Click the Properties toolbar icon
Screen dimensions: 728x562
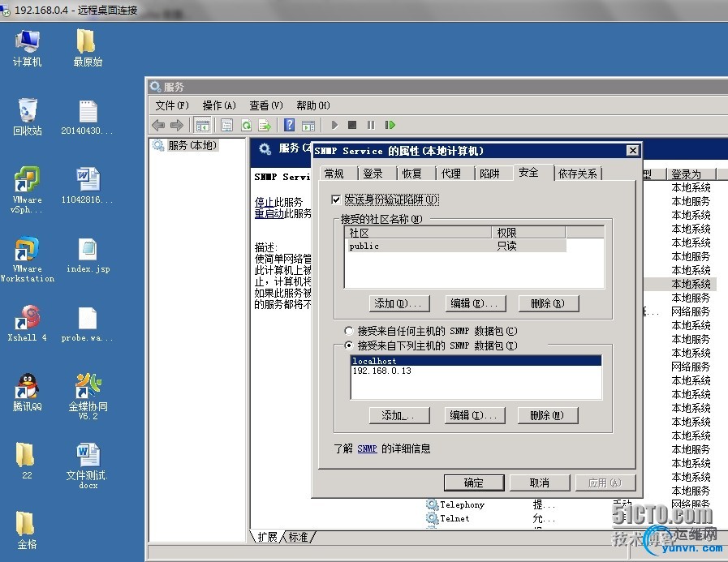(x=226, y=125)
